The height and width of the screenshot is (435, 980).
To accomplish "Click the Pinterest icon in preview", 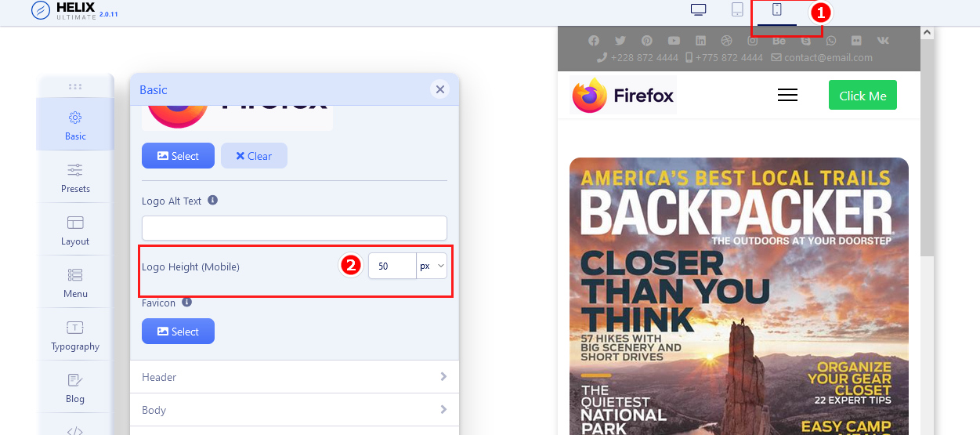I will point(646,41).
